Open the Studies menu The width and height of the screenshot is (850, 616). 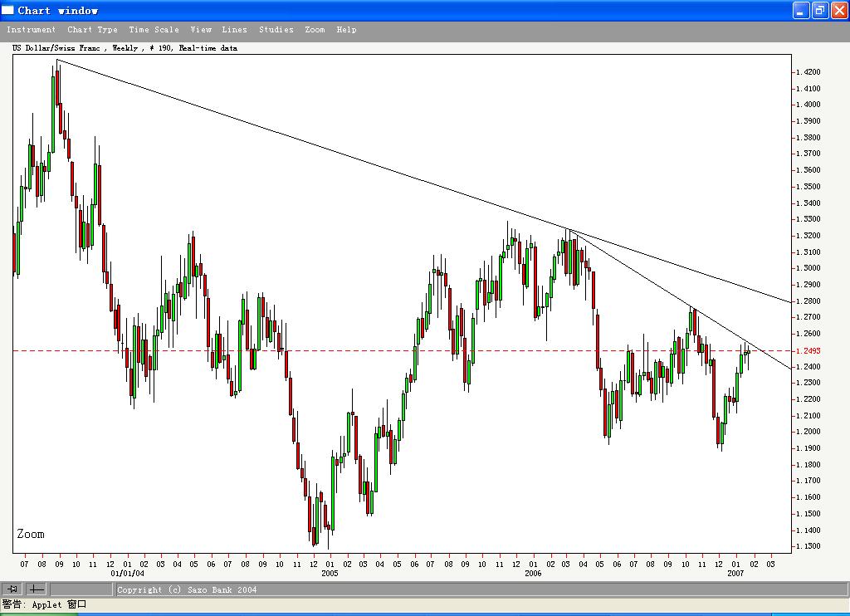coord(276,29)
